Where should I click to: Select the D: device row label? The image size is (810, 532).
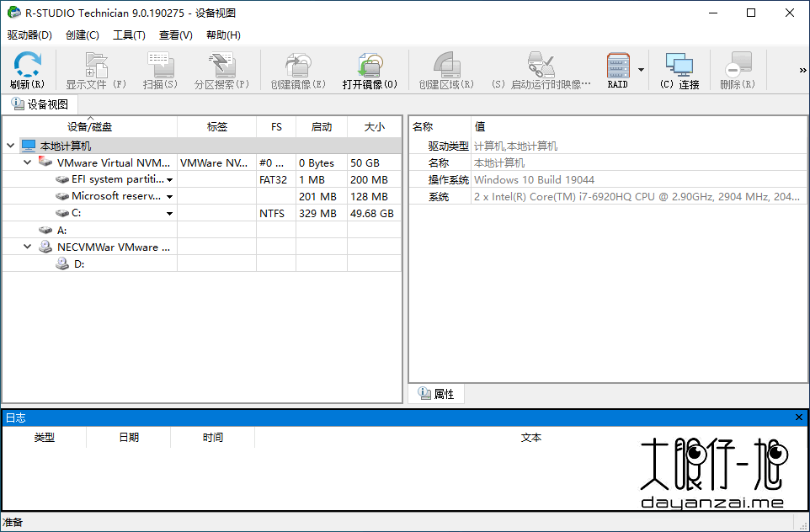click(79, 264)
